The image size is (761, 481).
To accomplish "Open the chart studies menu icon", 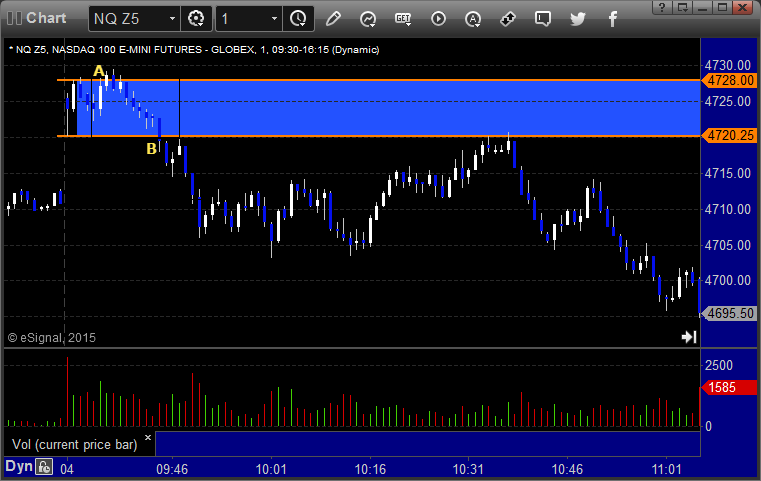I will [x=368, y=19].
